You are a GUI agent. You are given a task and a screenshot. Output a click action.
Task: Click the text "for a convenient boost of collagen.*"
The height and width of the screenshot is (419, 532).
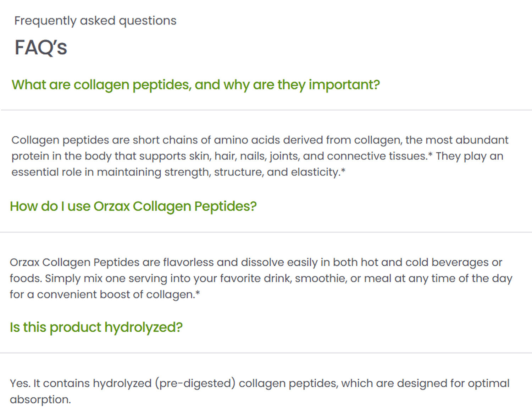(x=105, y=294)
